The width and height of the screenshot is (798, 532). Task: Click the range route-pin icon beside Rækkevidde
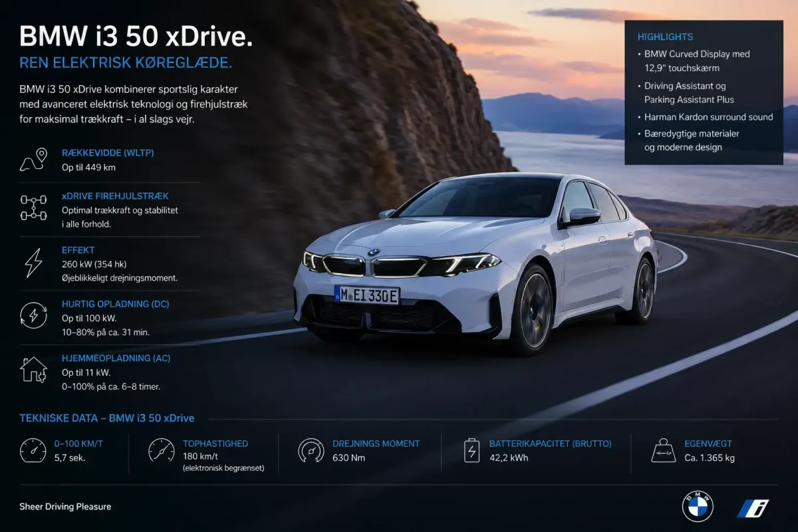33,160
